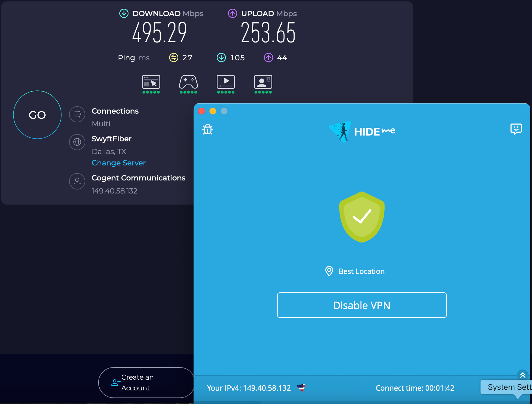532x404 pixels.
Task: Click the upload latency icon beside 44
Action: [269, 58]
